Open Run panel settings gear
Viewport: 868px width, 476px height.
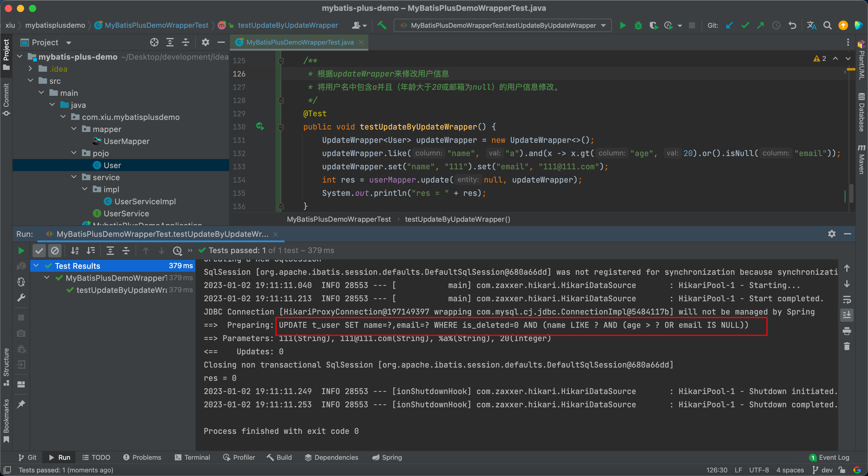[x=832, y=234]
